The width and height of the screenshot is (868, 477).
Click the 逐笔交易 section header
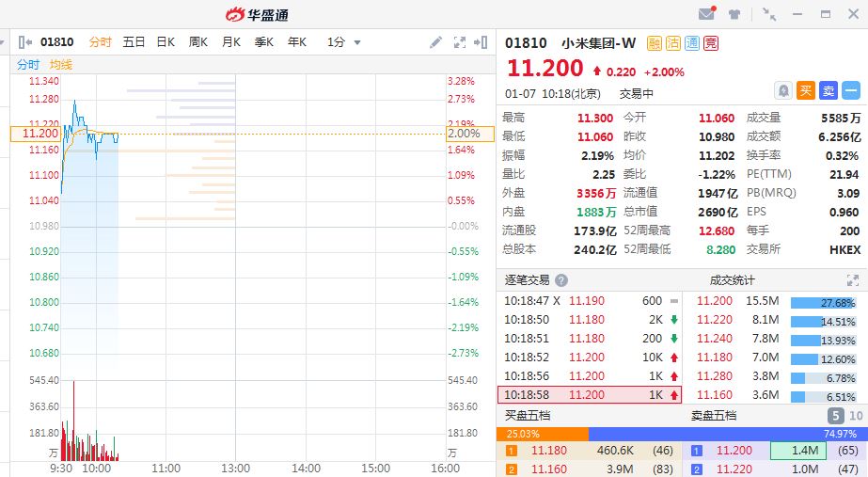(527, 280)
